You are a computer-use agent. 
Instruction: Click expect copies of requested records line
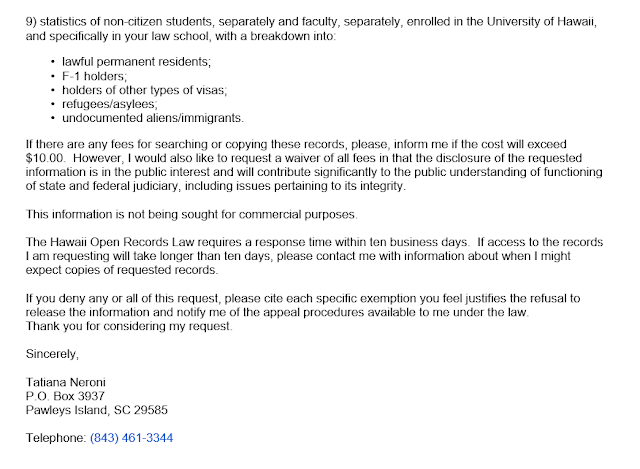coord(122,270)
